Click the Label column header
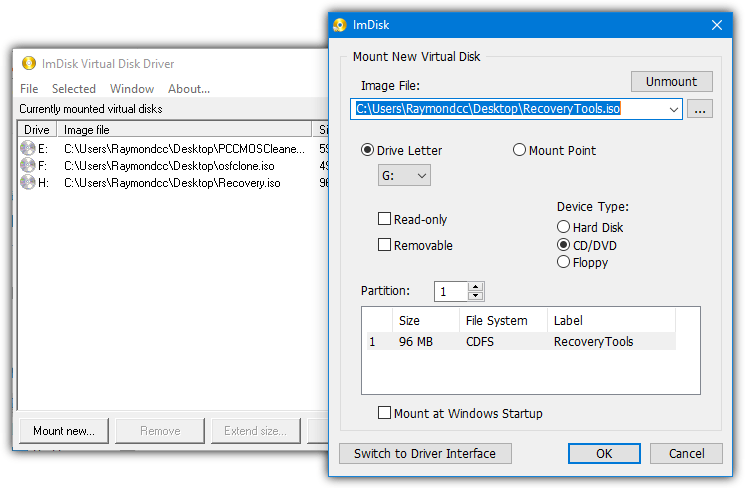 611,321
